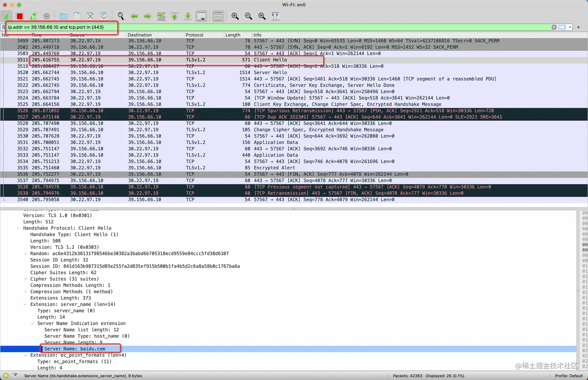Viewport: 588px width, 380px height.
Task: Toggle packet list coloring rules
Action: [x=218, y=16]
